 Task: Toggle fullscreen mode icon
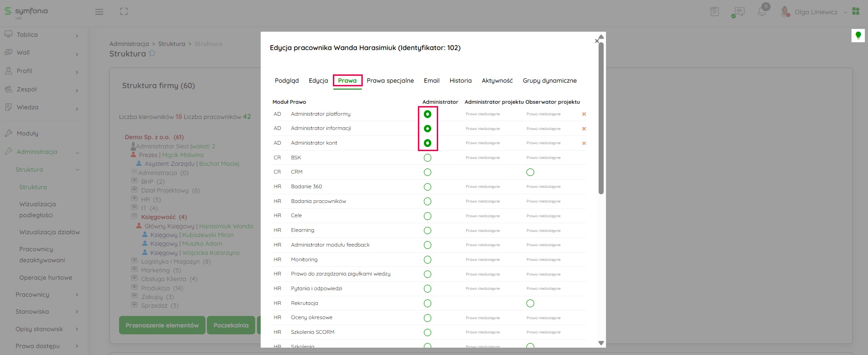[124, 12]
